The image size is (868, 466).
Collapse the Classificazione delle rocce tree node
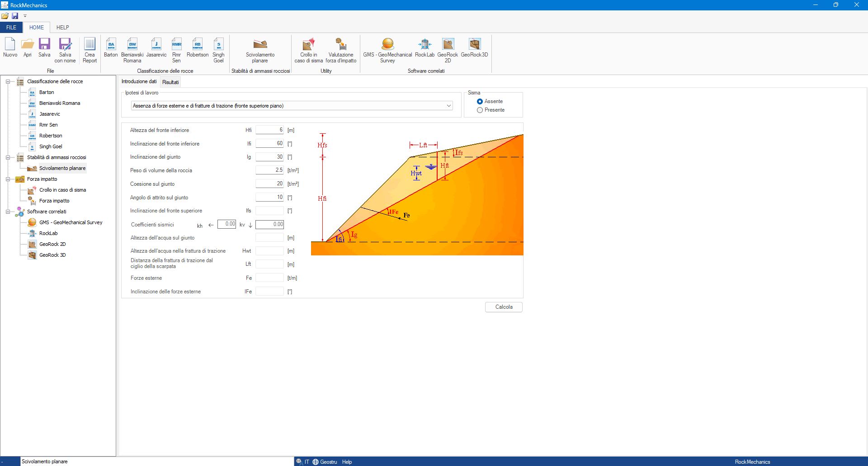coord(8,82)
